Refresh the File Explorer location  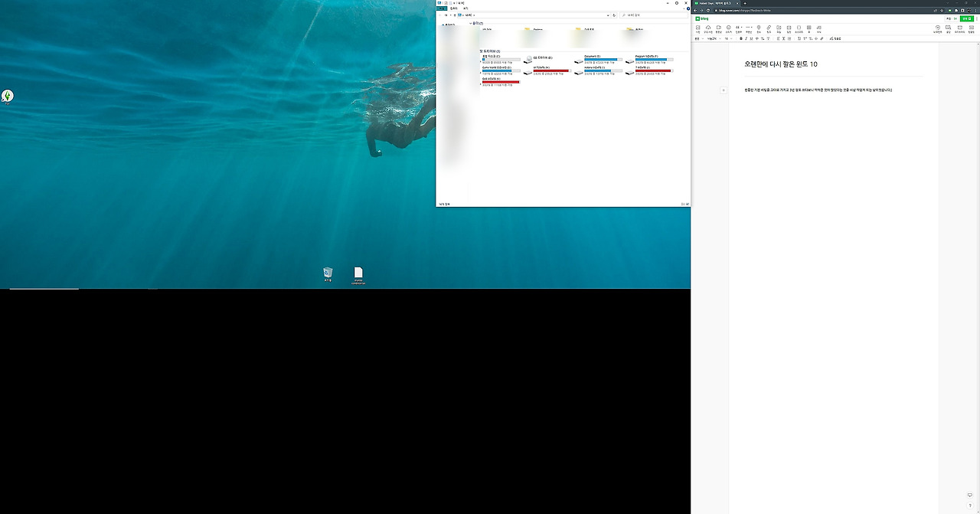(x=614, y=15)
